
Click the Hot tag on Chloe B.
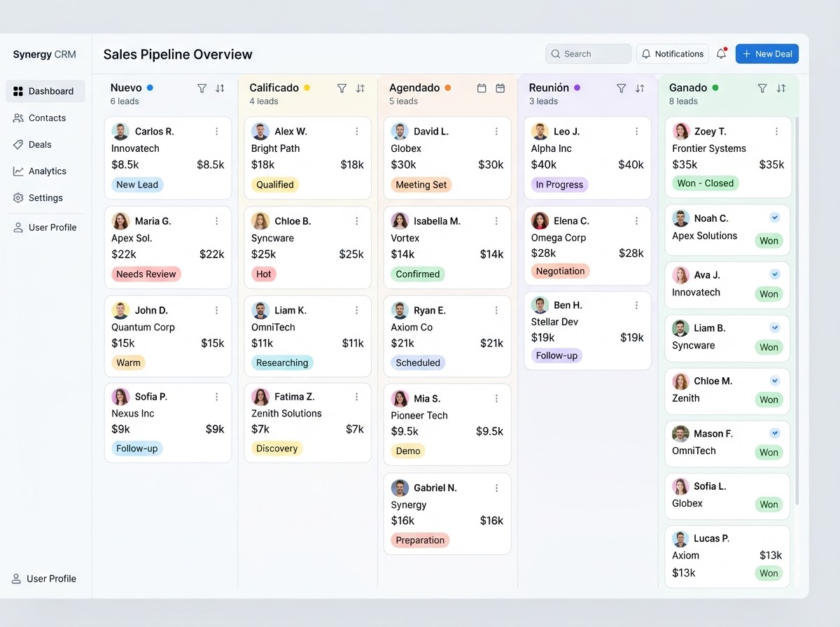pos(264,274)
